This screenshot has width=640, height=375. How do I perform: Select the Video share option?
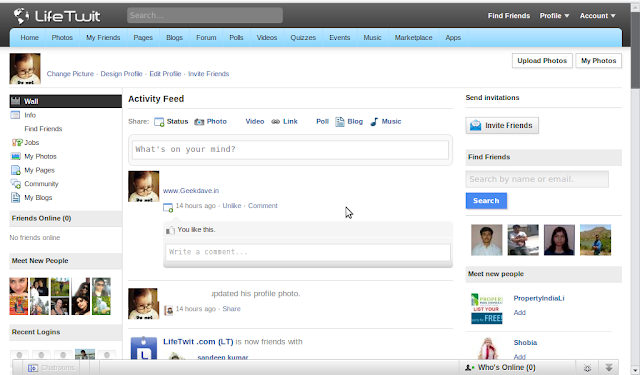pyautogui.click(x=255, y=122)
